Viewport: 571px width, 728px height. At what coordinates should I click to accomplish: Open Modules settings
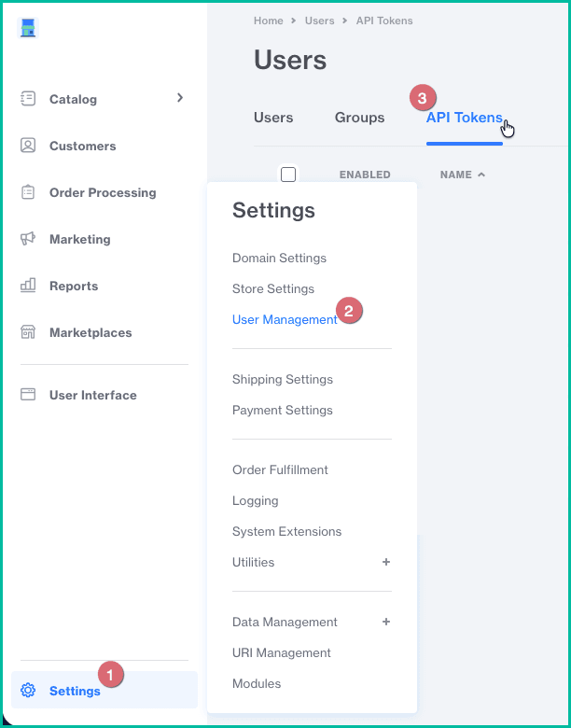(257, 684)
